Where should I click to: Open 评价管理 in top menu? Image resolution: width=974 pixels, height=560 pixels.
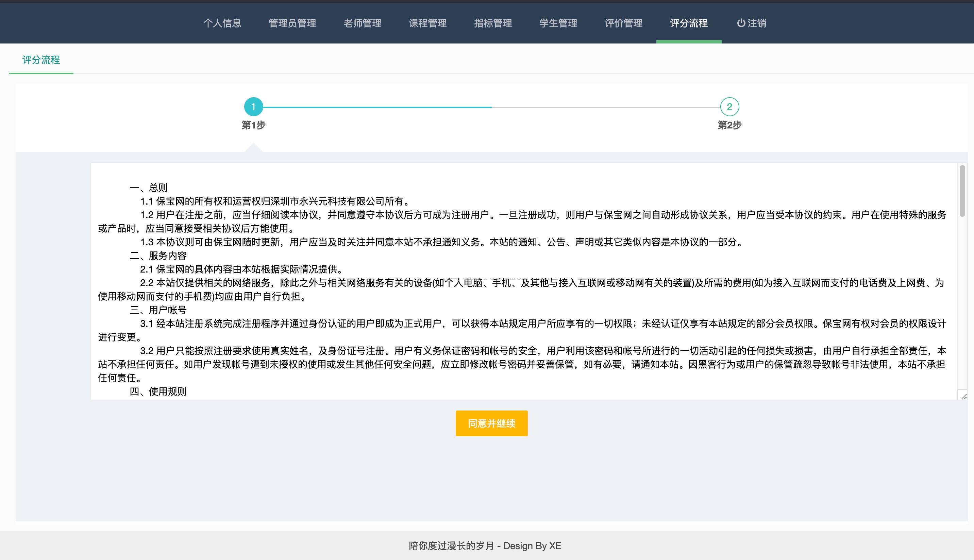tap(623, 23)
